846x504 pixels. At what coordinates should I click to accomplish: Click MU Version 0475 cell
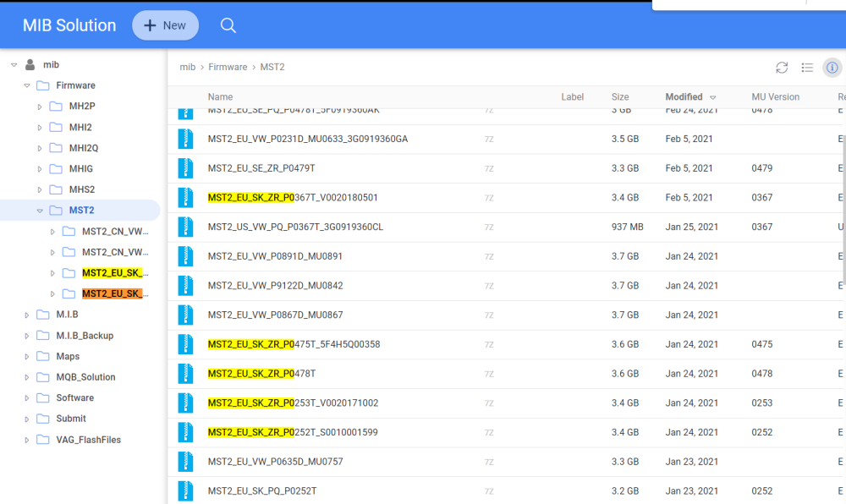(x=762, y=344)
